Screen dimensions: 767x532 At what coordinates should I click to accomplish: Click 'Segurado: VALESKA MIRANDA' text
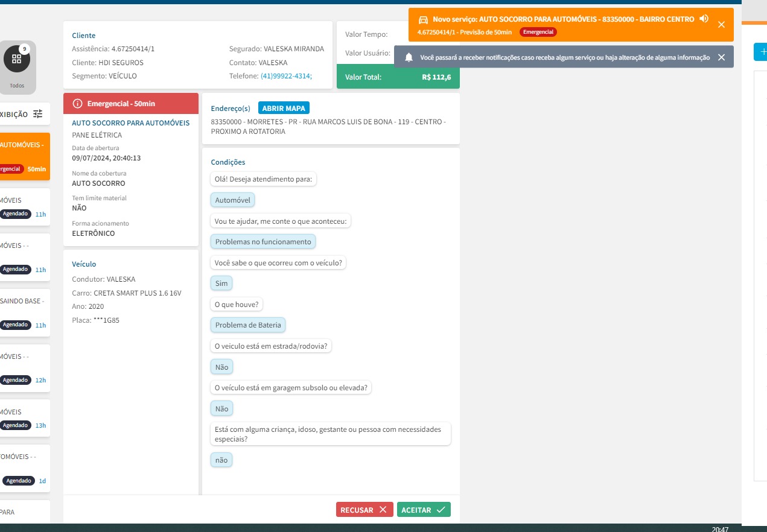(x=276, y=49)
